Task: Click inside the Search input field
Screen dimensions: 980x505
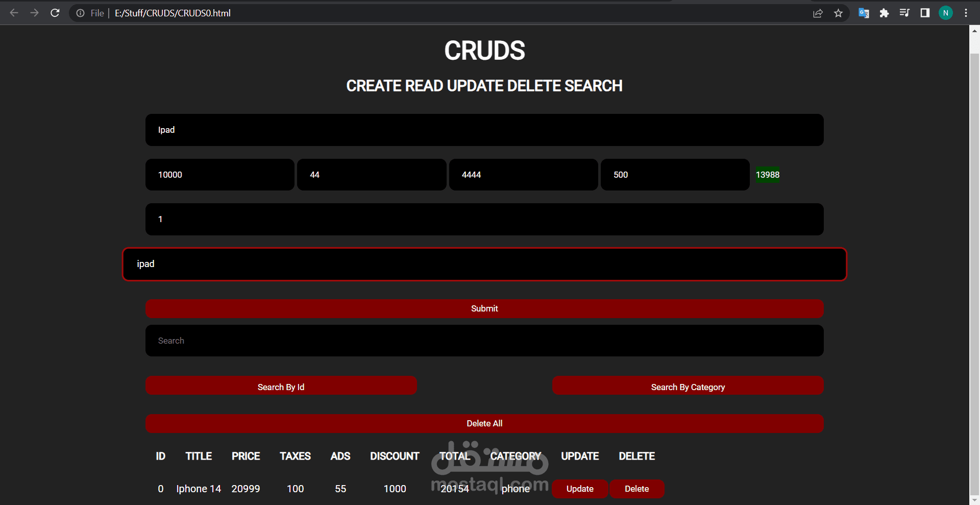Action: coord(484,340)
